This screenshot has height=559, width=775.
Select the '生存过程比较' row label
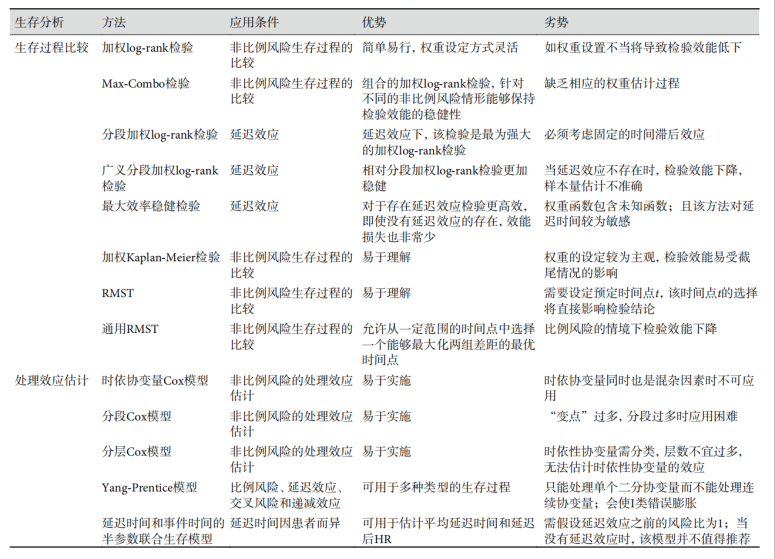51,47
